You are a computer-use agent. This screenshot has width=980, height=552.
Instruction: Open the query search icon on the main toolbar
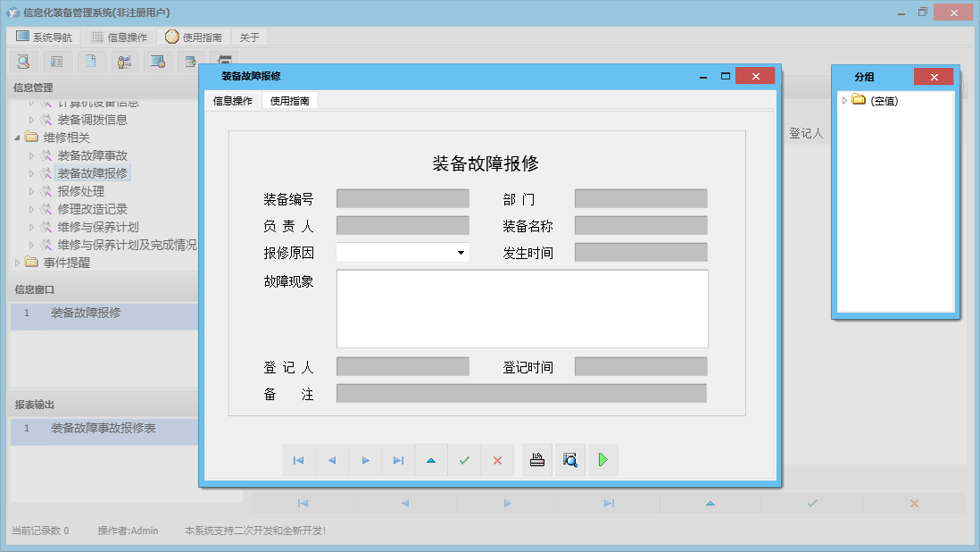coord(23,61)
